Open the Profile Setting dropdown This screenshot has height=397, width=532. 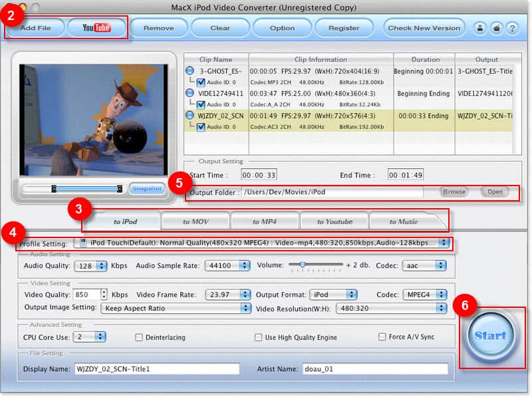pos(261,243)
